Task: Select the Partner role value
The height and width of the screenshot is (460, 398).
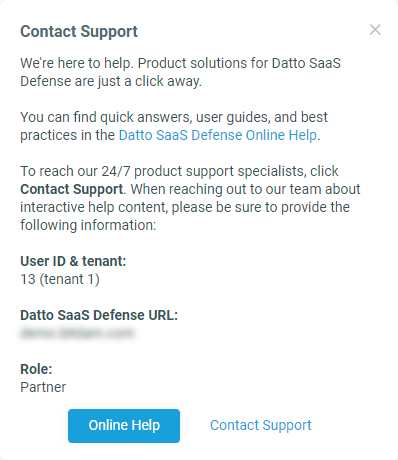Action: click(x=43, y=387)
